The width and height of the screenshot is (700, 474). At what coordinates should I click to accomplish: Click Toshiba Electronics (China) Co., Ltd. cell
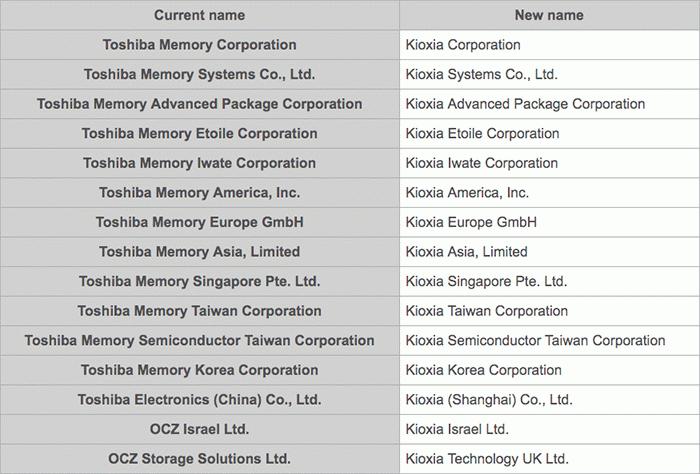tap(199, 400)
